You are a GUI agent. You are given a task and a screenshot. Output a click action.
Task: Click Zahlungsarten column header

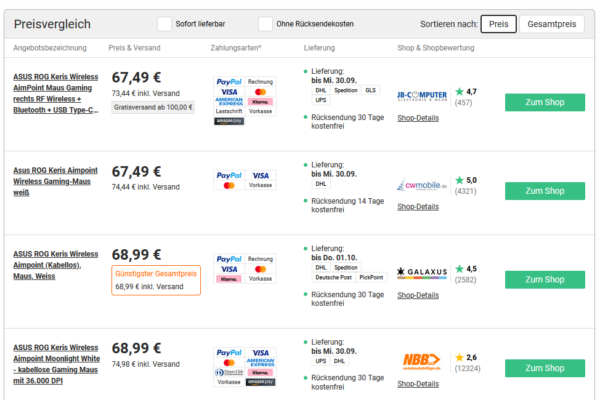235,48
